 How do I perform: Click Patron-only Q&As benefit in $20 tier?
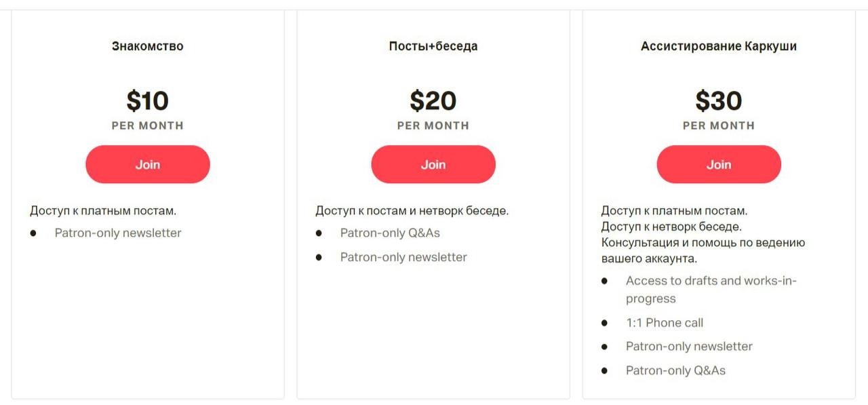click(x=390, y=233)
